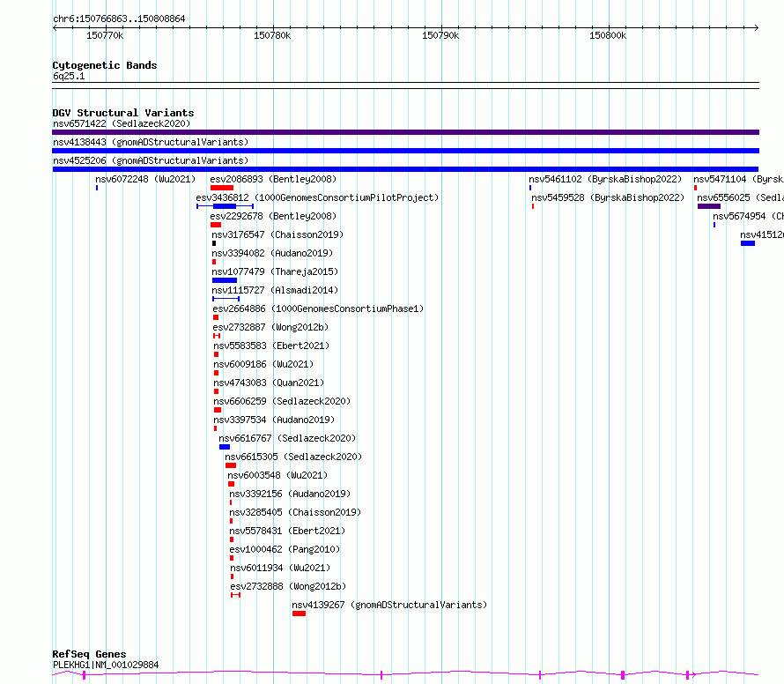Click the chr6:150766863..150808864 coordinate text

[x=119, y=19]
